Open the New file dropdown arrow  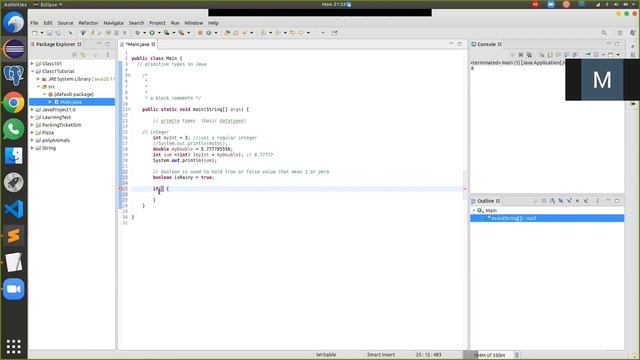(42, 33)
